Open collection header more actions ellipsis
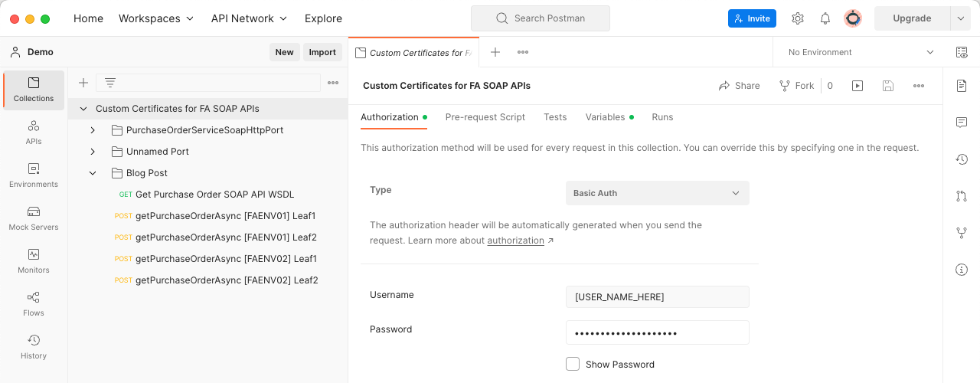This screenshot has height=383, width=980. tap(919, 86)
